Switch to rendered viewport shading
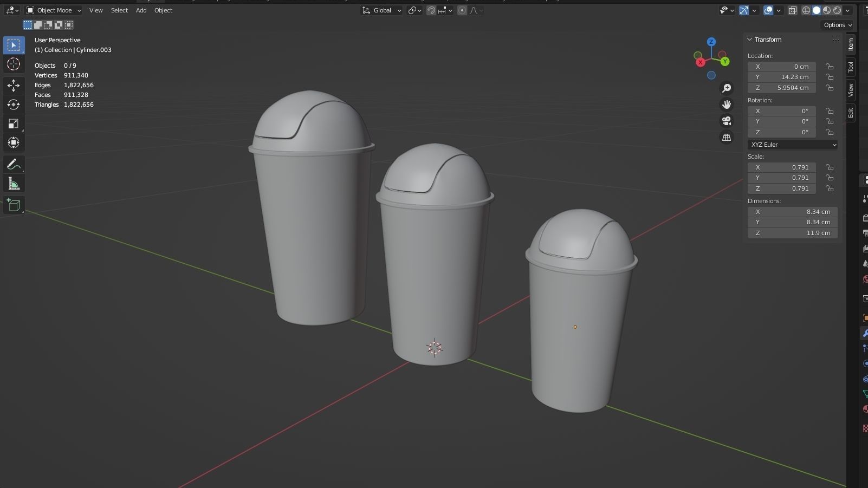The width and height of the screenshot is (868, 488). click(837, 10)
